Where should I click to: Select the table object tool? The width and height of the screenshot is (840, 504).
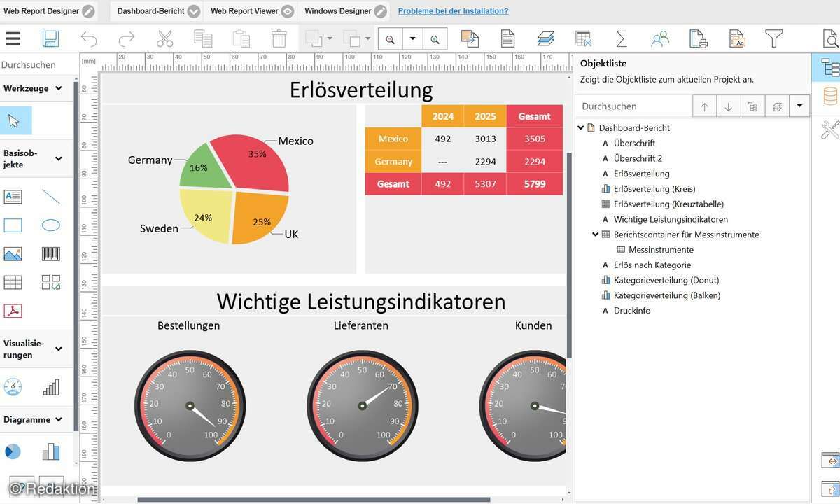13,282
